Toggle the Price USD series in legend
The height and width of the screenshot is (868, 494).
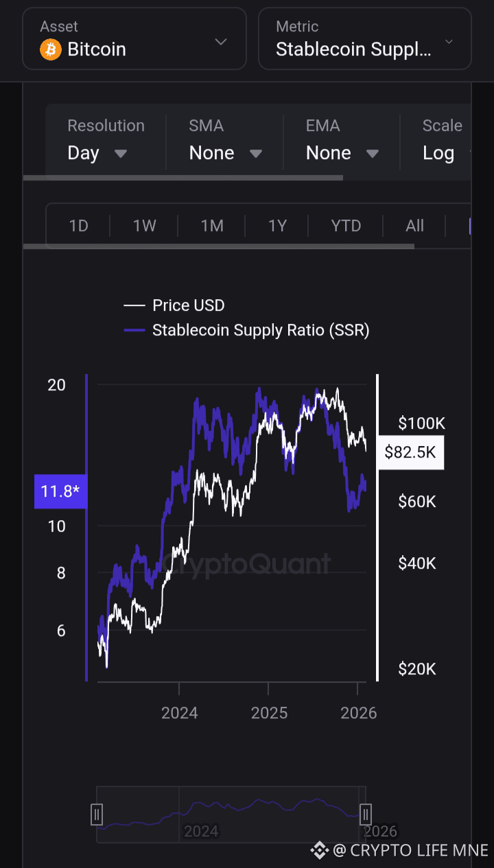(x=188, y=305)
